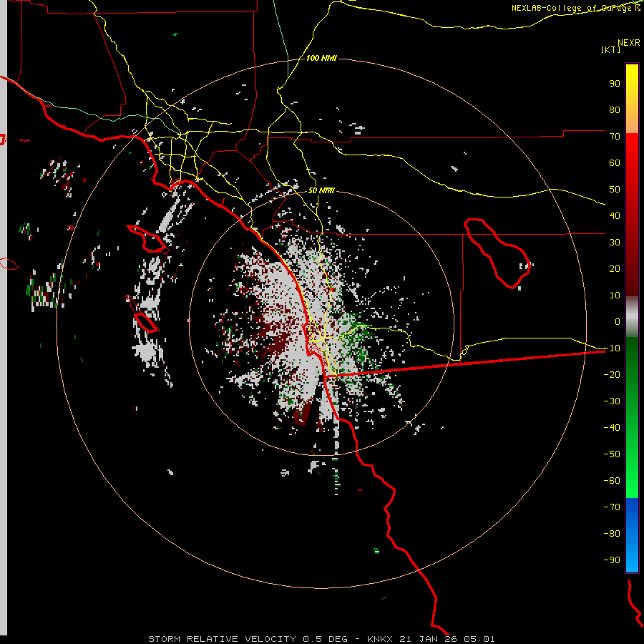Click the -30 value on velocity scale
This screenshot has height=644, width=644.
pyautogui.click(x=612, y=401)
